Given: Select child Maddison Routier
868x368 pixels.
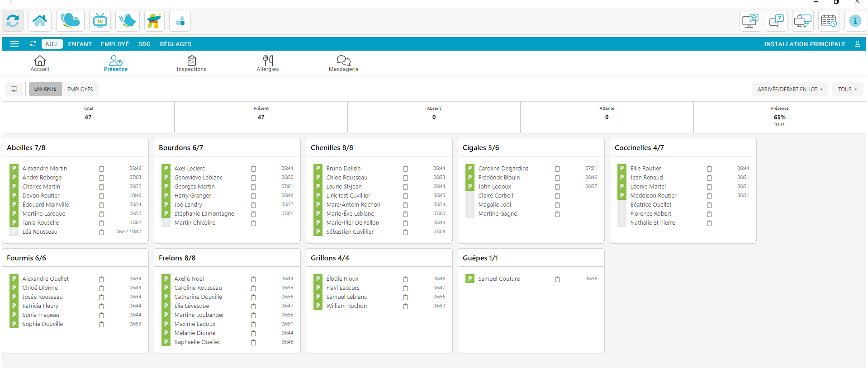Looking at the screenshot, I should coord(653,195).
